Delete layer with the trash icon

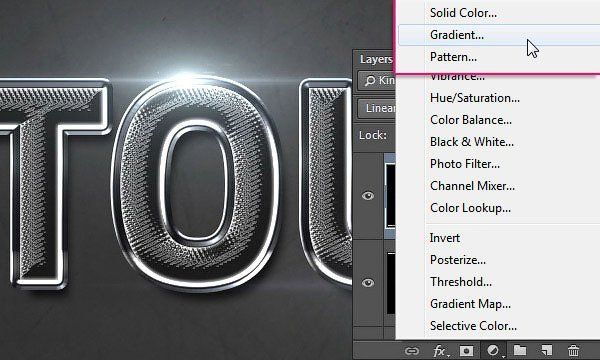tap(573, 351)
